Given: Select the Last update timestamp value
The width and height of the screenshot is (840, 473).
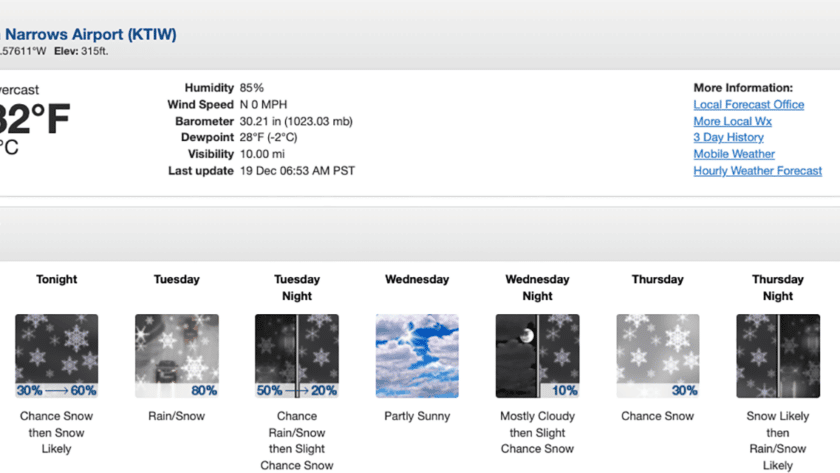Looking at the screenshot, I should coord(297,170).
